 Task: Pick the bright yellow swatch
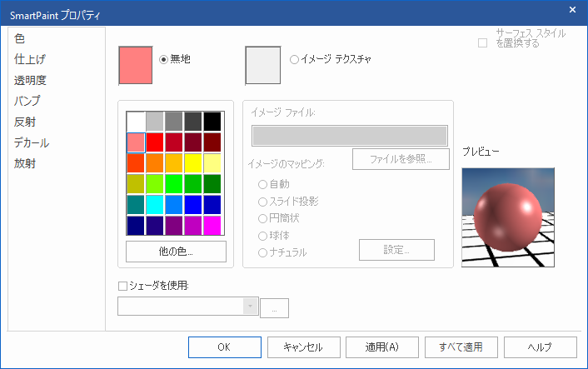pos(193,163)
